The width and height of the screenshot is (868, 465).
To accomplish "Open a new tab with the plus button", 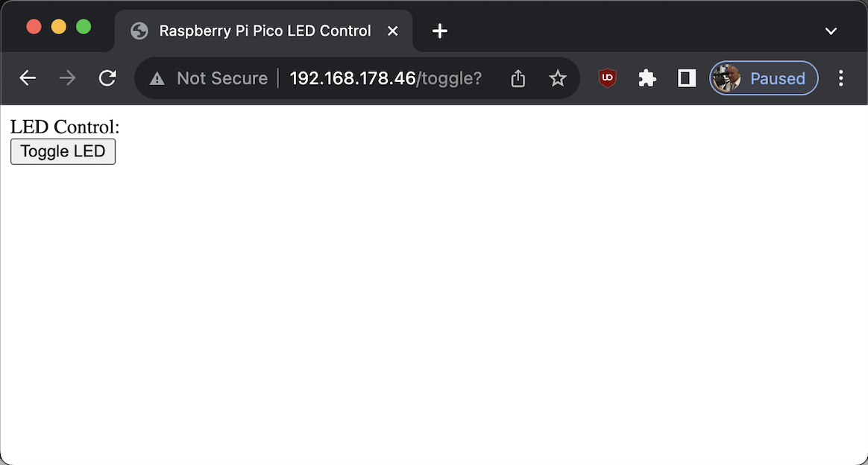I will [x=439, y=31].
